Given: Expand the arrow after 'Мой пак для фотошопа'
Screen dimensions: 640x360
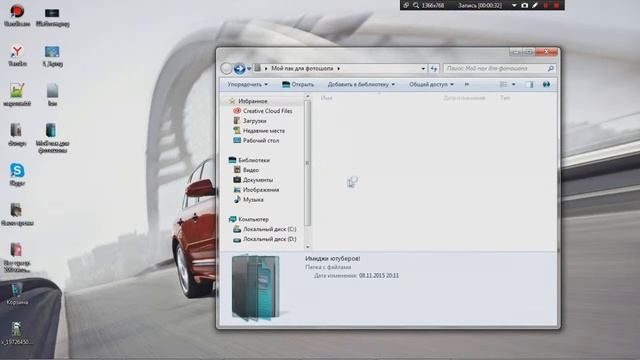Looking at the screenshot, I should [x=338, y=69].
